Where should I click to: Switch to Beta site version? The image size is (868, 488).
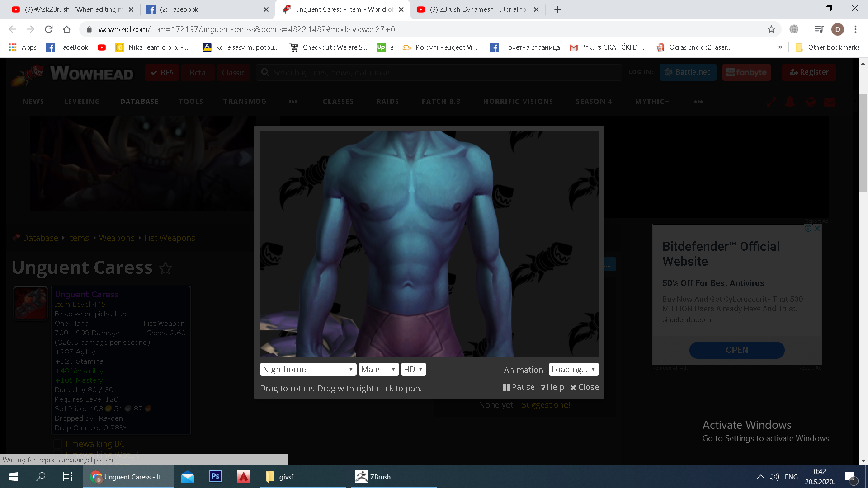pyautogui.click(x=198, y=73)
